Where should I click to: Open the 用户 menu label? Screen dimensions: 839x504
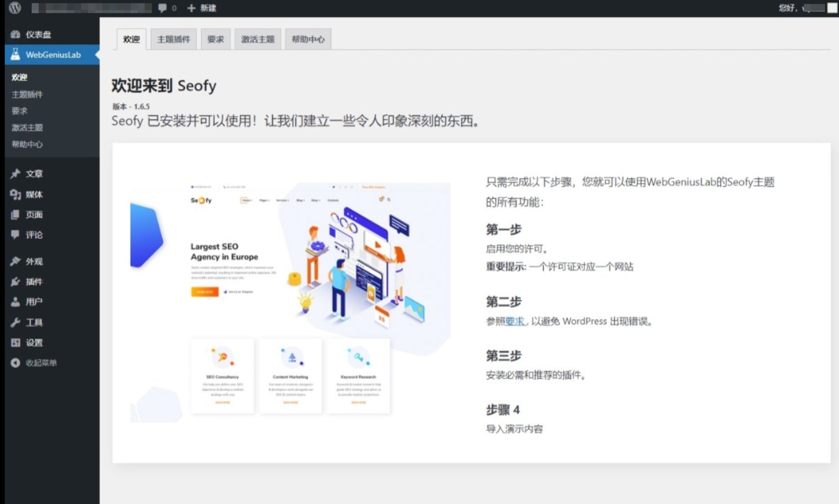[x=34, y=302]
